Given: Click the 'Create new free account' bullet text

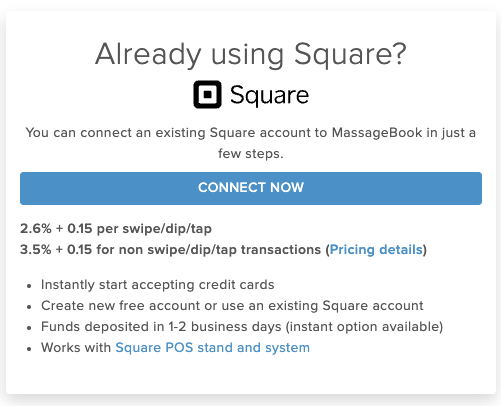Looking at the screenshot, I should (232, 306).
